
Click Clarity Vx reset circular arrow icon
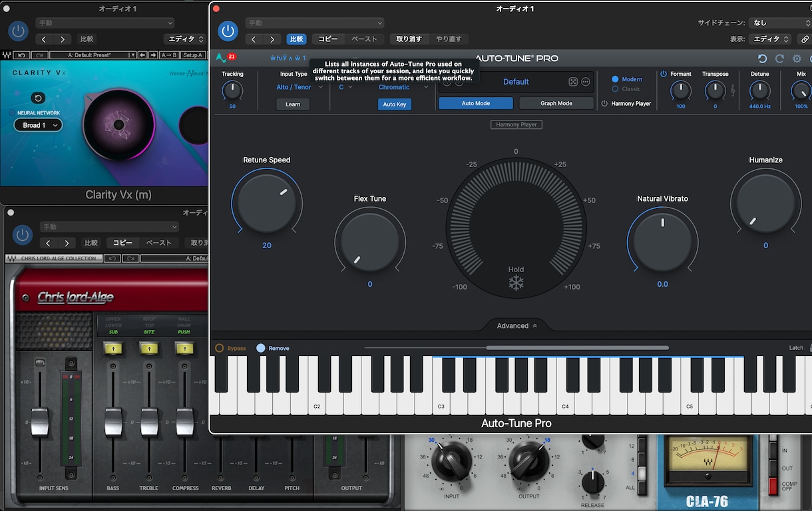coord(38,98)
